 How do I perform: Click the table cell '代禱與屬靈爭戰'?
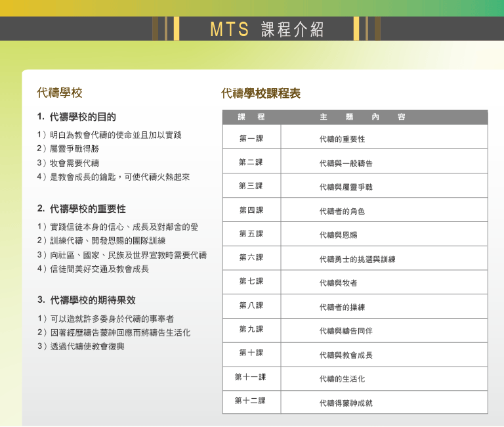(x=346, y=187)
